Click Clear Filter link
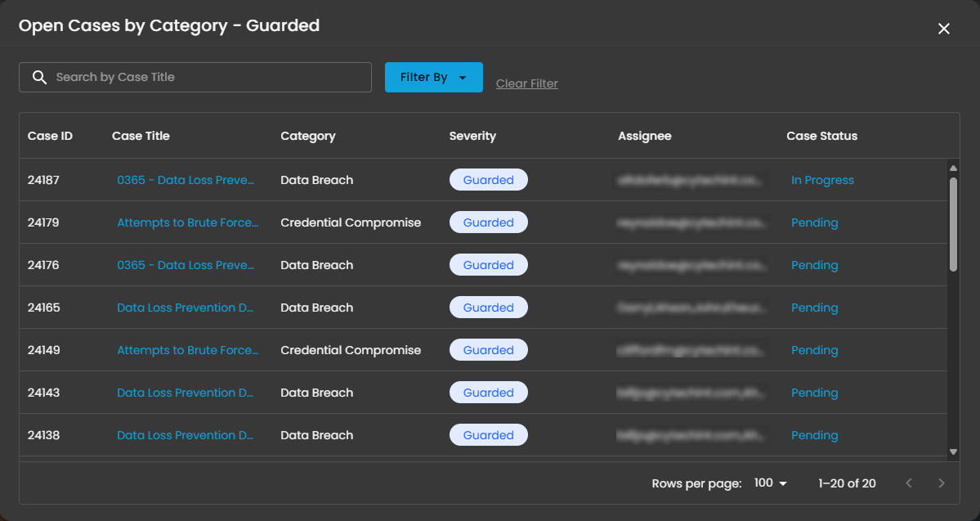Image resolution: width=980 pixels, height=521 pixels. [526, 83]
